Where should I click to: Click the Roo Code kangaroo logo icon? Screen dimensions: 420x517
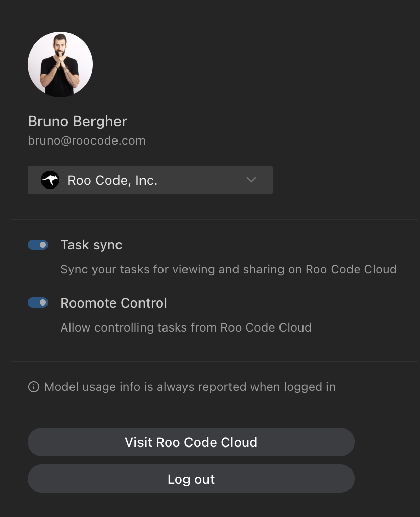pyautogui.click(x=50, y=180)
